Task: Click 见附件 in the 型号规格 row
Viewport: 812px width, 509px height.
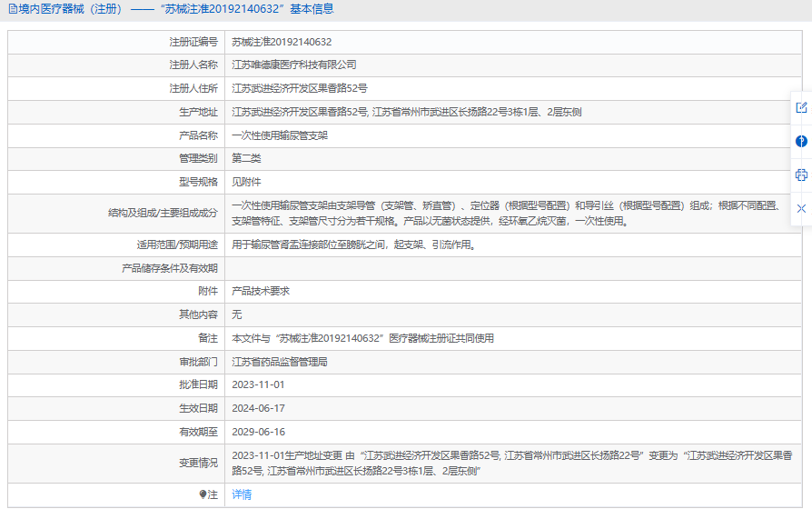Action: point(246,182)
